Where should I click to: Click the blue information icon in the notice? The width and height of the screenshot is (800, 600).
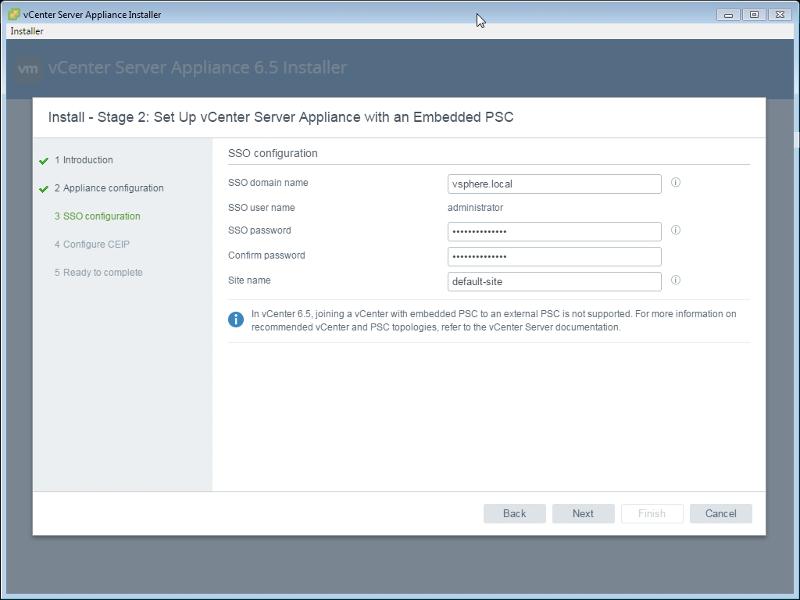coord(236,319)
